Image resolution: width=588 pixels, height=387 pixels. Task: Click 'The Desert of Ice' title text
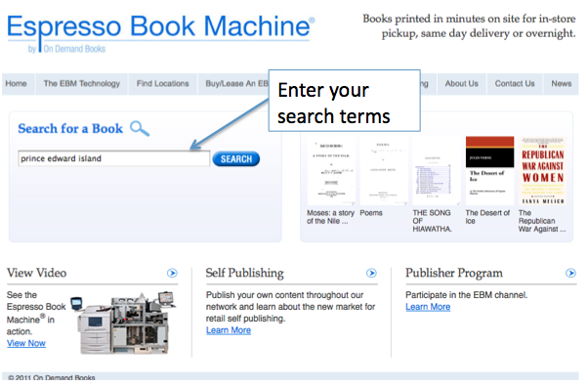(487, 217)
